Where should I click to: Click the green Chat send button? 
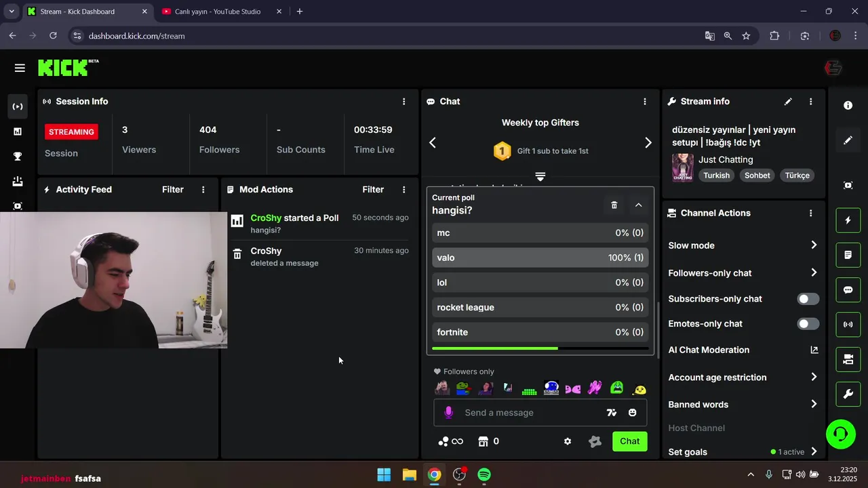(629, 441)
